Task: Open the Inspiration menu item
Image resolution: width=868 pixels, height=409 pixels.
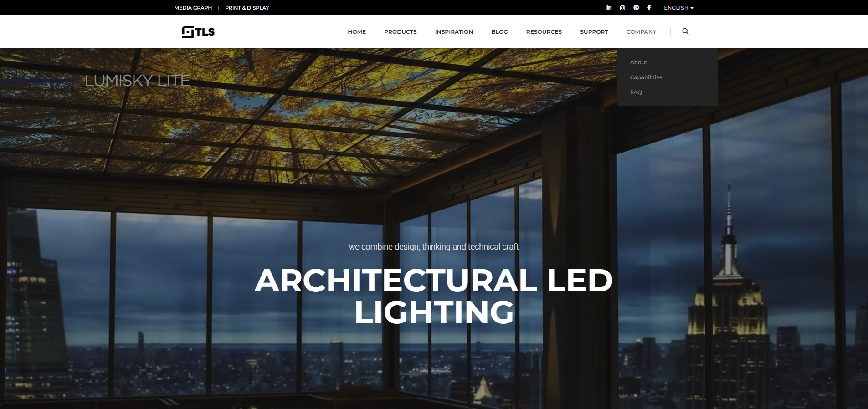Action: click(x=454, y=32)
